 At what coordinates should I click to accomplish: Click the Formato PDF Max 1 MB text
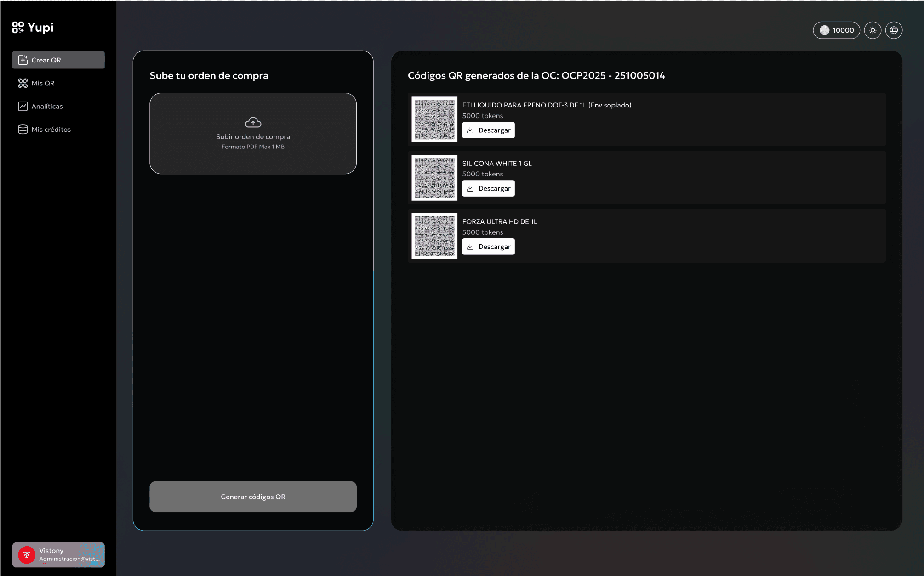click(x=253, y=147)
